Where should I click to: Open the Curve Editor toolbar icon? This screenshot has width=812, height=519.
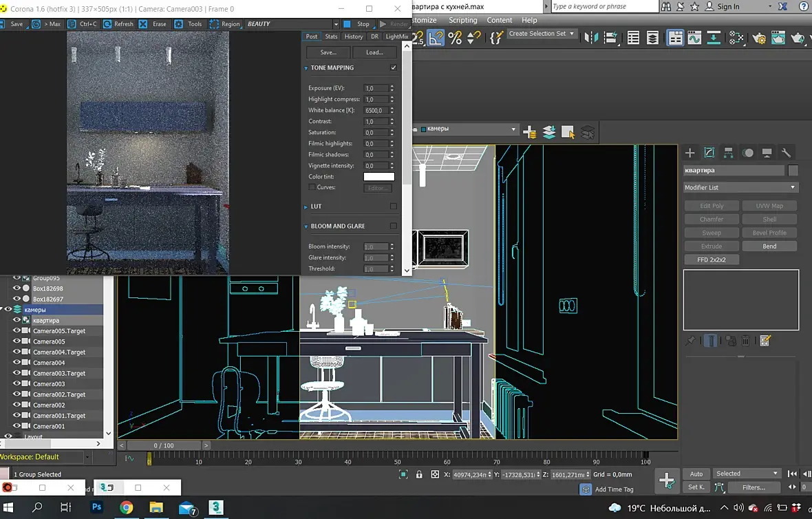pyautogui.click(x=694, y=38)
